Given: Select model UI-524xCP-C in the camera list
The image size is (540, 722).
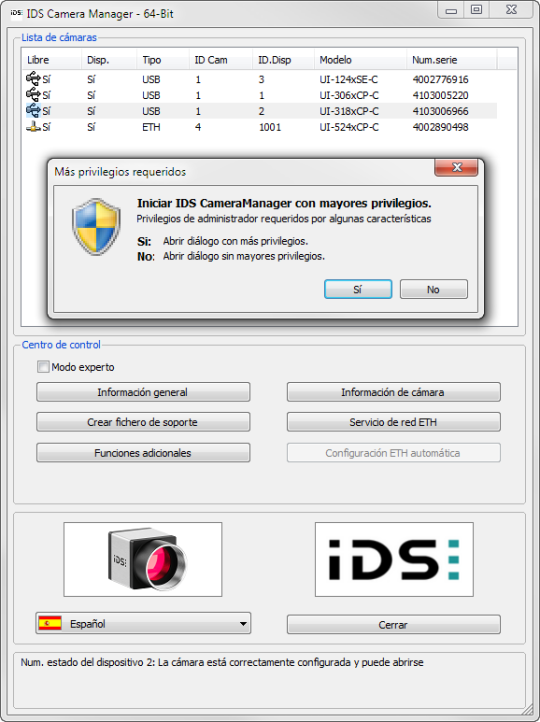Looking at the screenshot, I should coord(349,127).
